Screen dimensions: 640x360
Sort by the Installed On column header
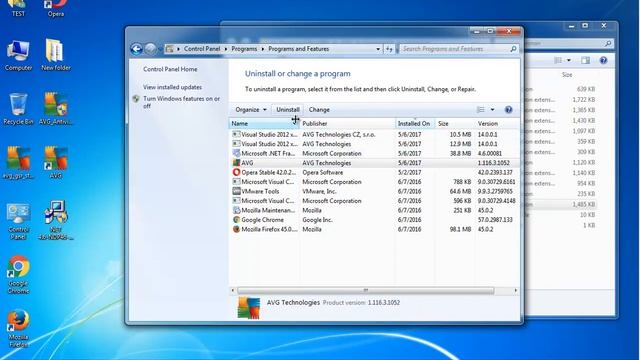click(415, 123)
